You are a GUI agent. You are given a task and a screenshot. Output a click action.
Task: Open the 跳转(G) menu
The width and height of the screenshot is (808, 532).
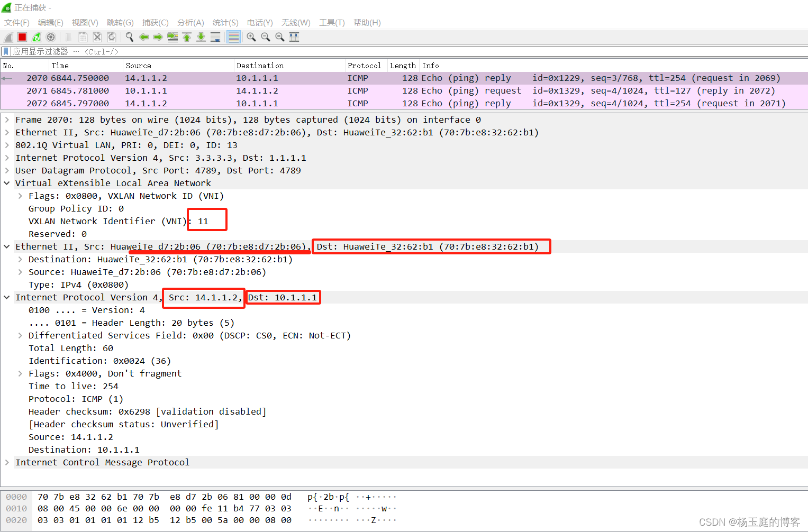coord(120,22)
